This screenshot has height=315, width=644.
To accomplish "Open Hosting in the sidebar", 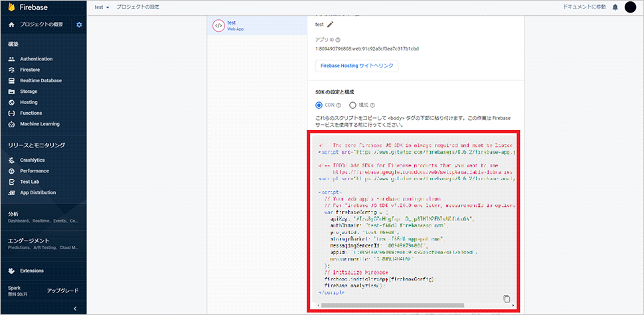I will [x=29, y=102].
